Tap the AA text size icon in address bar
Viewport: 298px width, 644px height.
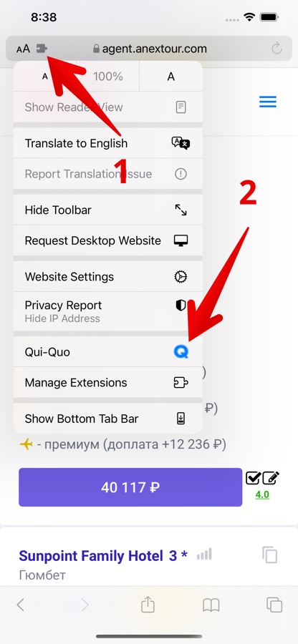click(x=23, y=49)
